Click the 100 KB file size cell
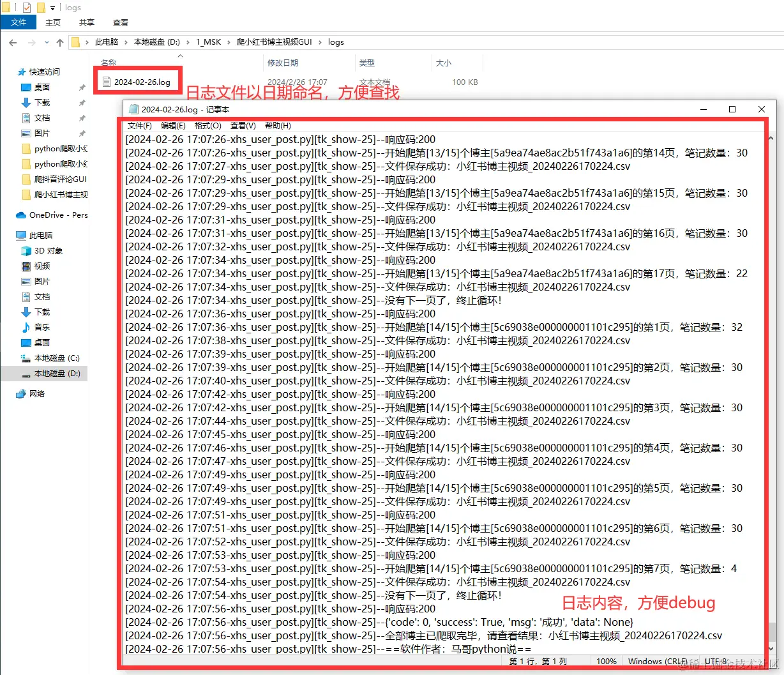784x675 pixels. click(x=465, y=82)
